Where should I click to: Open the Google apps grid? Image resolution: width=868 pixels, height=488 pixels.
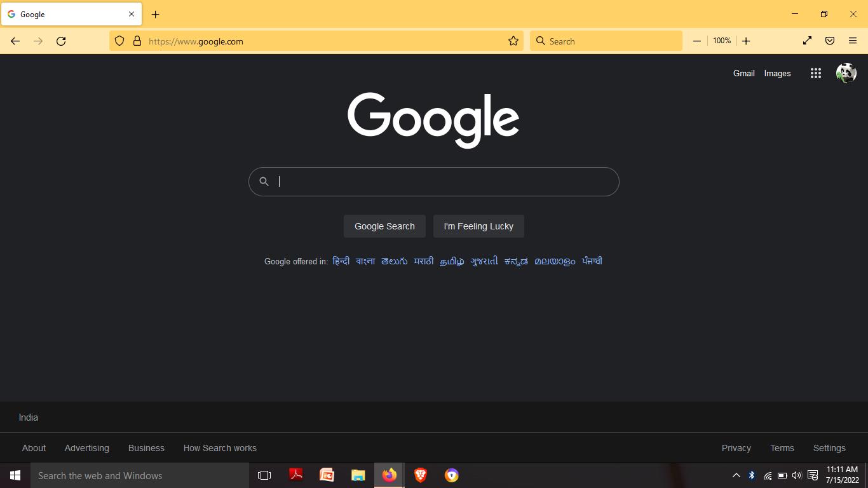point(815,74)
